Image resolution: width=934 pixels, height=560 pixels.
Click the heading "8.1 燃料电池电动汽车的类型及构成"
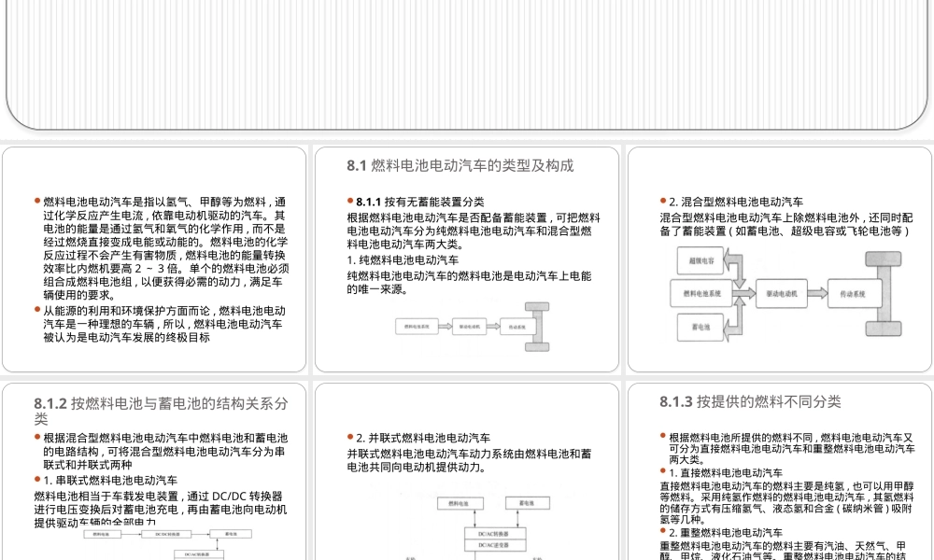[x=460, y=165]
